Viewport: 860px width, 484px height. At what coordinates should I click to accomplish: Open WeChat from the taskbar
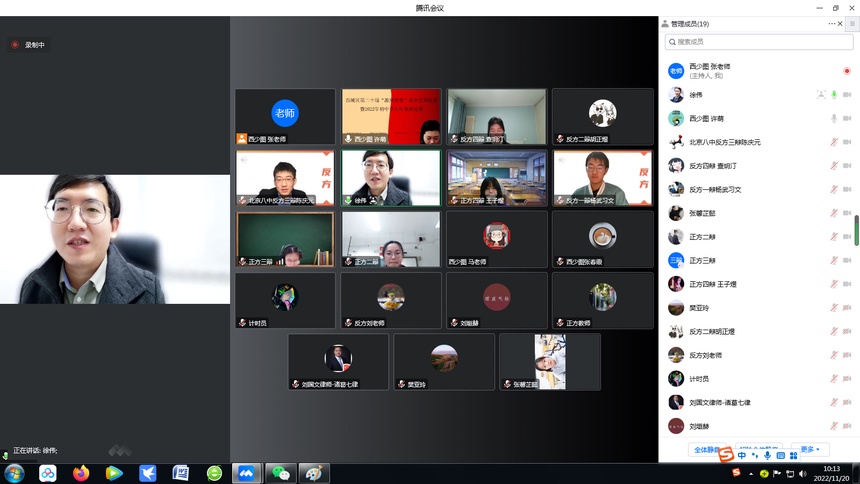pos(281,473)
